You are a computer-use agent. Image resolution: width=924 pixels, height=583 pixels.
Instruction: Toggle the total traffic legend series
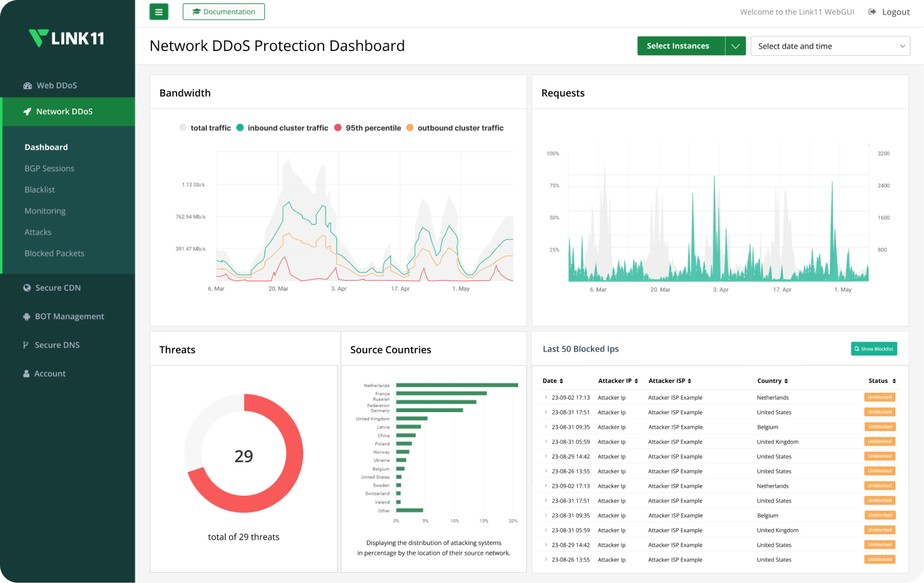point(183,128)
